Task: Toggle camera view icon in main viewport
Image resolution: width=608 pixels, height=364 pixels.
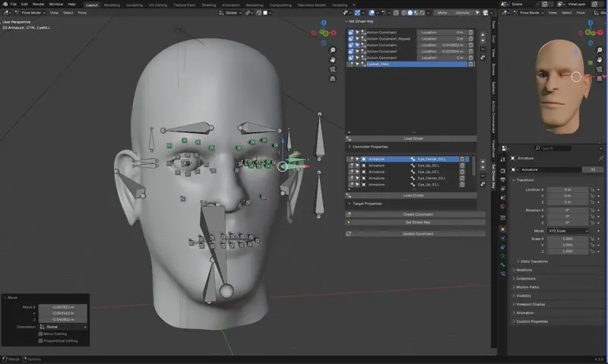Action: pos(333,70)
